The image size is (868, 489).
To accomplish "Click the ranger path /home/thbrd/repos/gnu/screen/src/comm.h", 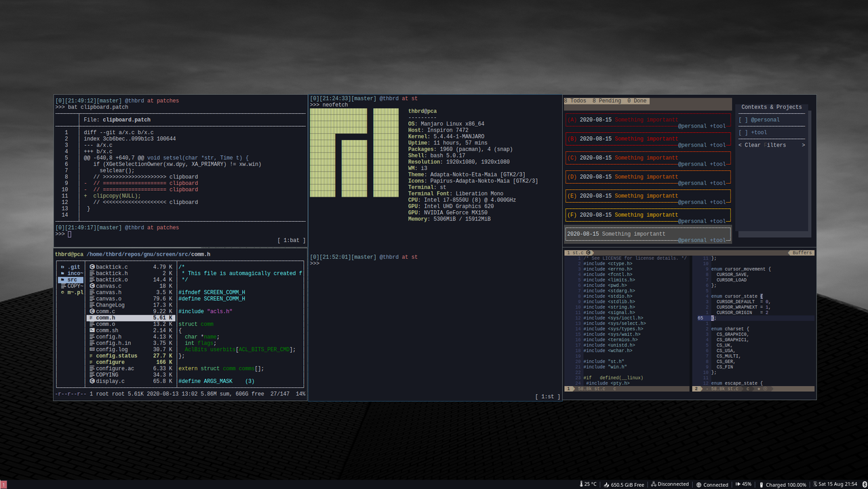I will click(x=148, y=254).
